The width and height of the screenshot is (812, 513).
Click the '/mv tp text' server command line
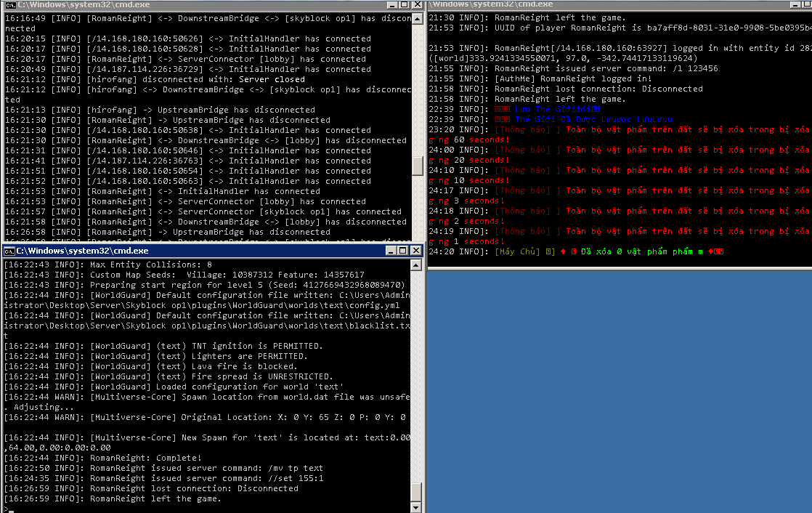coord(163,469)
